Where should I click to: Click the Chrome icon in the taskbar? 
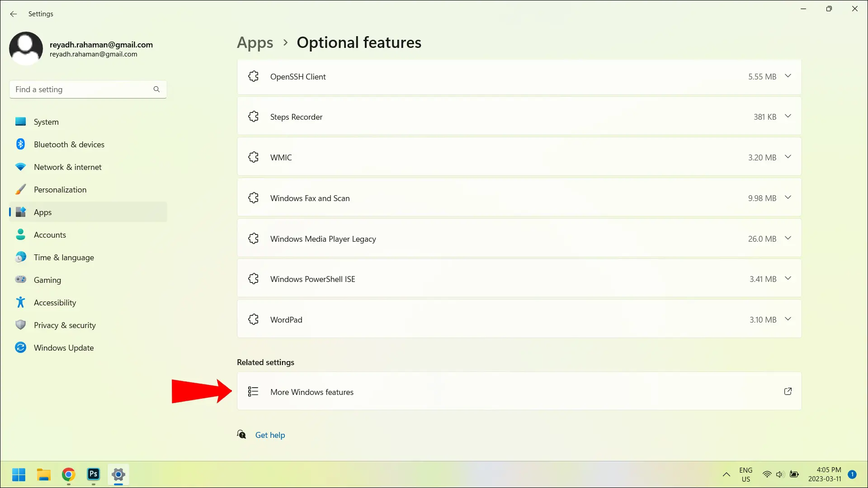point(68,474)
